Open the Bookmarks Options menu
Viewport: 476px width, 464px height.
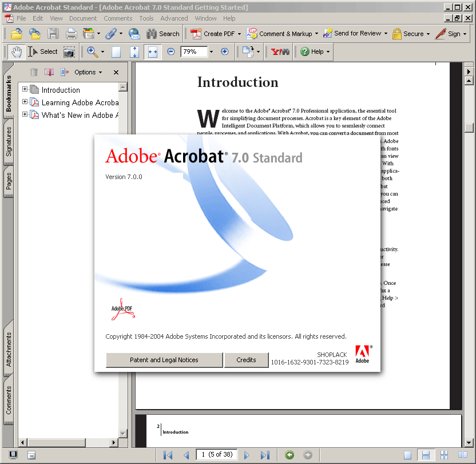(x=88, y=72)
